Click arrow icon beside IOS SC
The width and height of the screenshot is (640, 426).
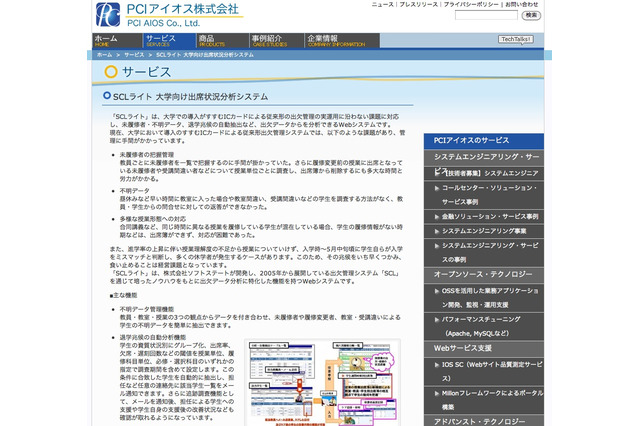[x=437, y=365]
